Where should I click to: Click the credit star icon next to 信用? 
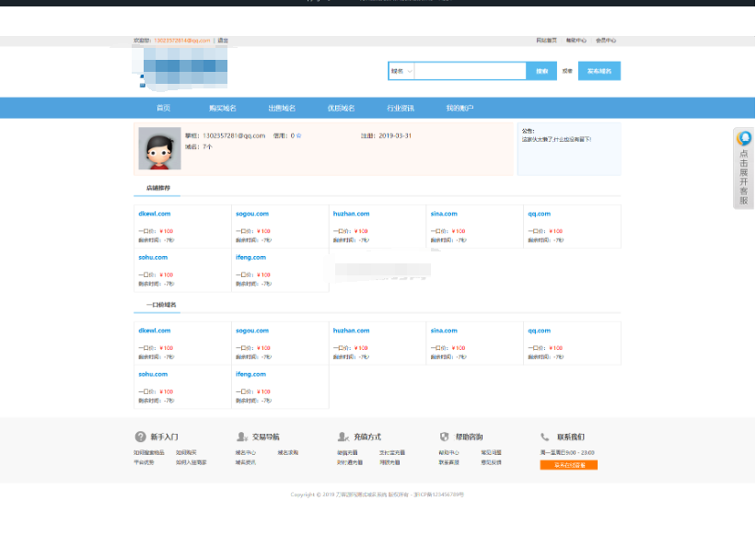click(x=298, y=135)
